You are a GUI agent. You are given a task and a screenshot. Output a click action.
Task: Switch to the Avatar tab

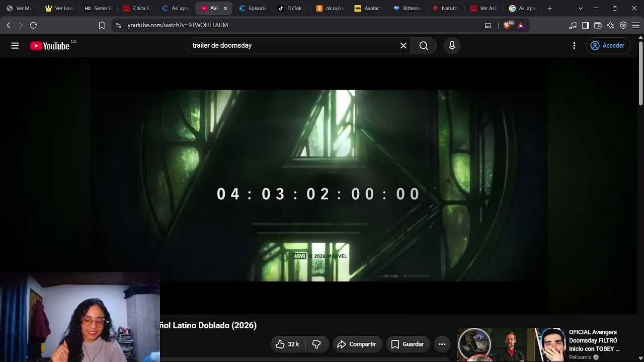(369, 9)
